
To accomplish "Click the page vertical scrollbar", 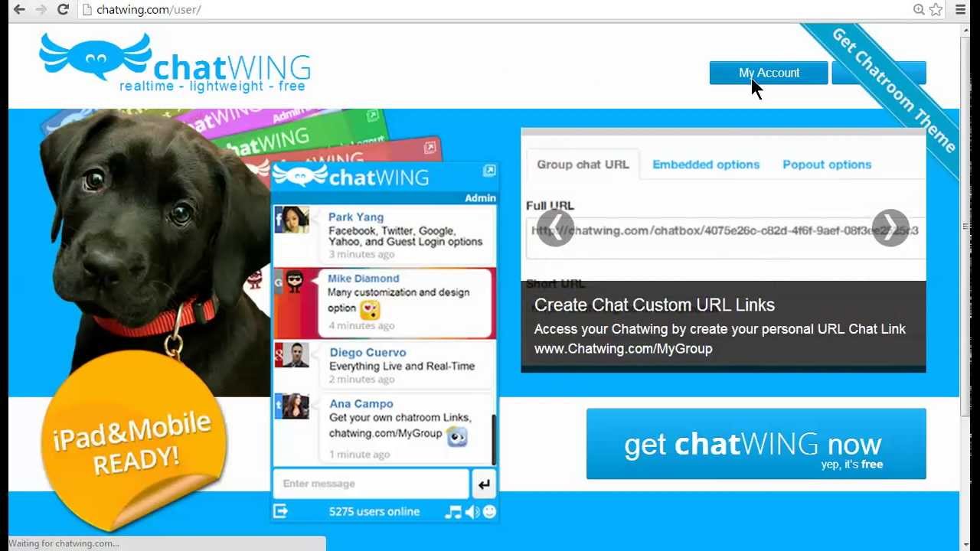I will tap(965, 226).
